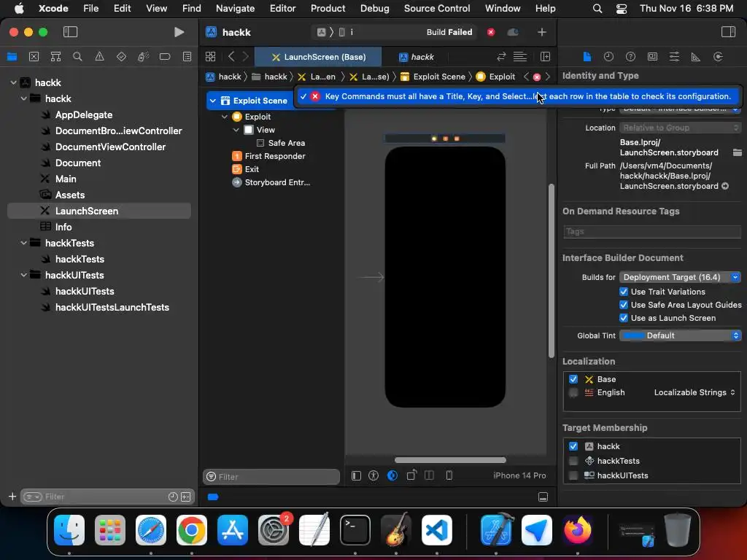Open Global Tint Default color picker
Screen dimensions: 747x560
pyautogui.click(x=680, y=335)
